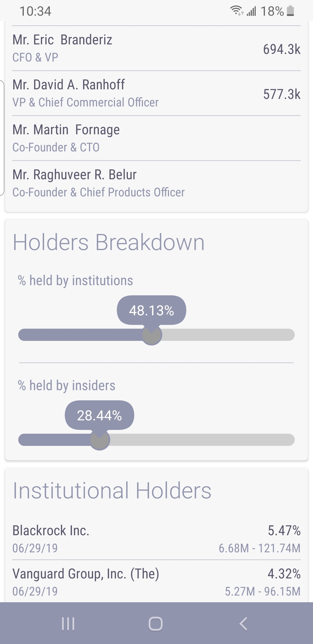Open Vanguard Group, Inc. holder entry
The width and height of the screenshot is (313, 644).
coord(156,582)
